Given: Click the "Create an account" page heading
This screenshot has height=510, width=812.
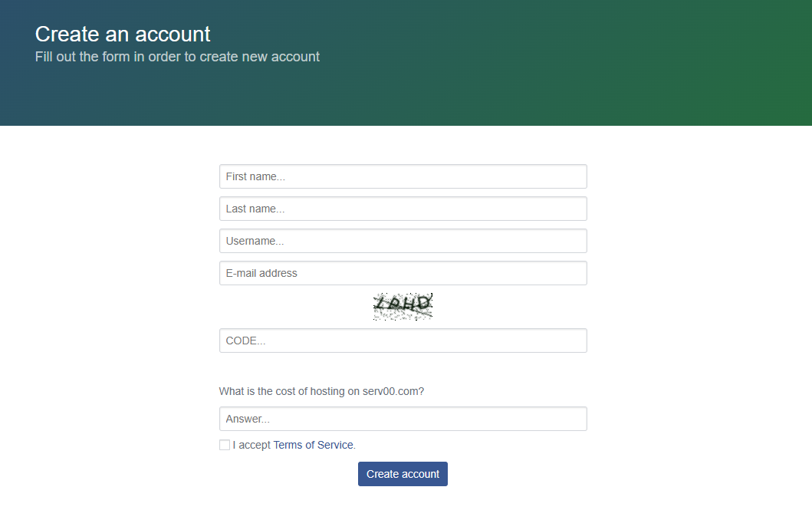Looking at the screenshot, I should coord(123,35).
